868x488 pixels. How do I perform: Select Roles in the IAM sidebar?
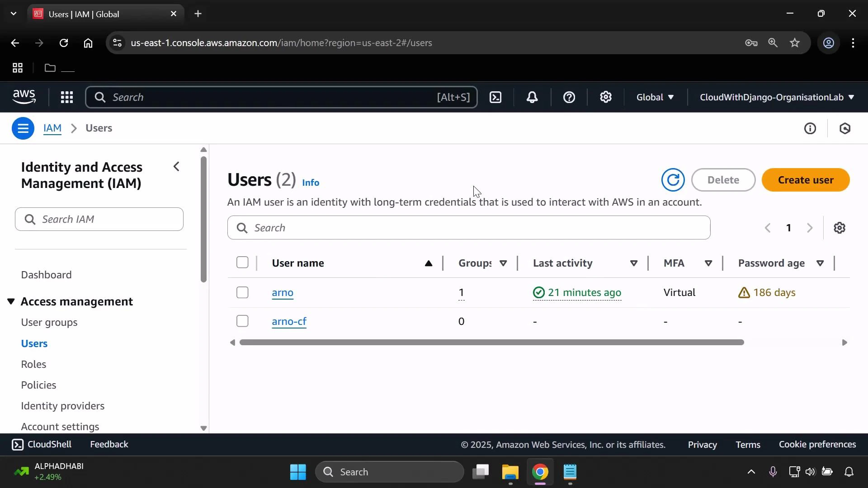(x=34, y=364)
